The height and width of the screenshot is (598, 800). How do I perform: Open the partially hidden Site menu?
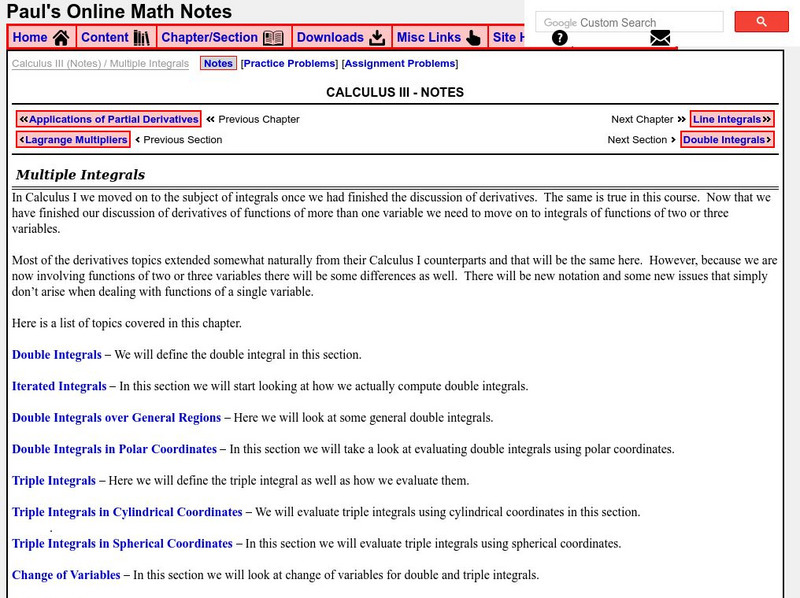click(507, 37)
